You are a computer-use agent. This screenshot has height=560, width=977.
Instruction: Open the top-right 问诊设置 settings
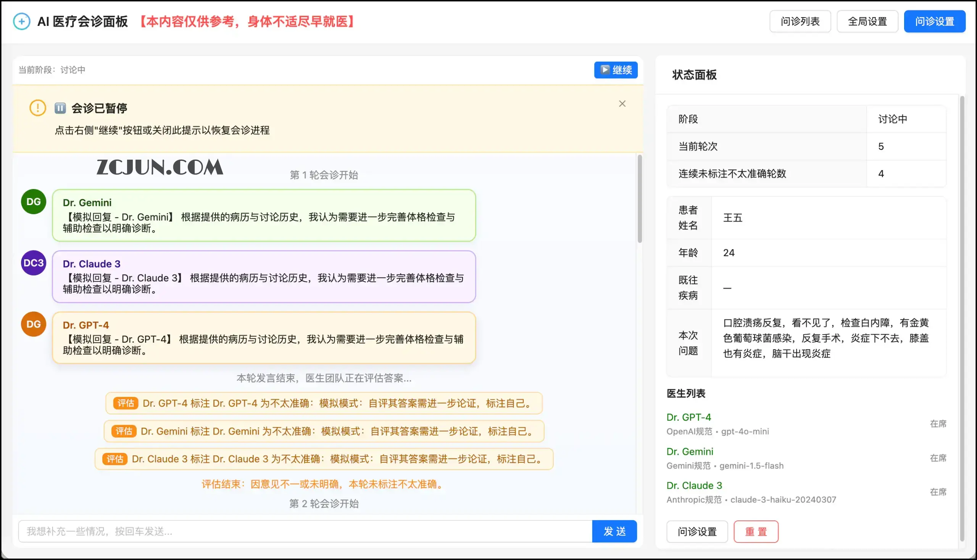pyautogui.click(x=935, y=21)
